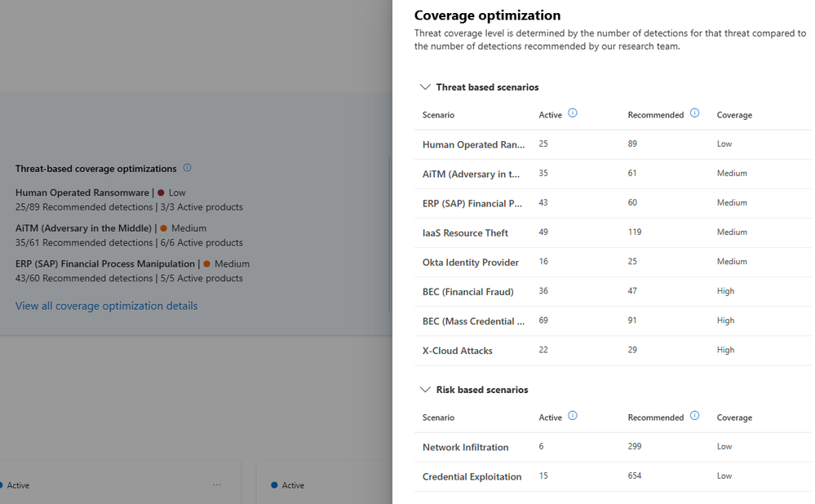Click info icon beside Threat-based coverage optimizations
Screen dimensions: 815x504
point(187,168)
